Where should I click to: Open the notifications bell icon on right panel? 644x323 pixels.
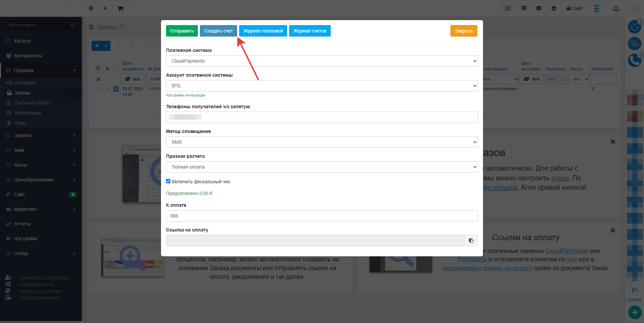click(x=635, y=27)
